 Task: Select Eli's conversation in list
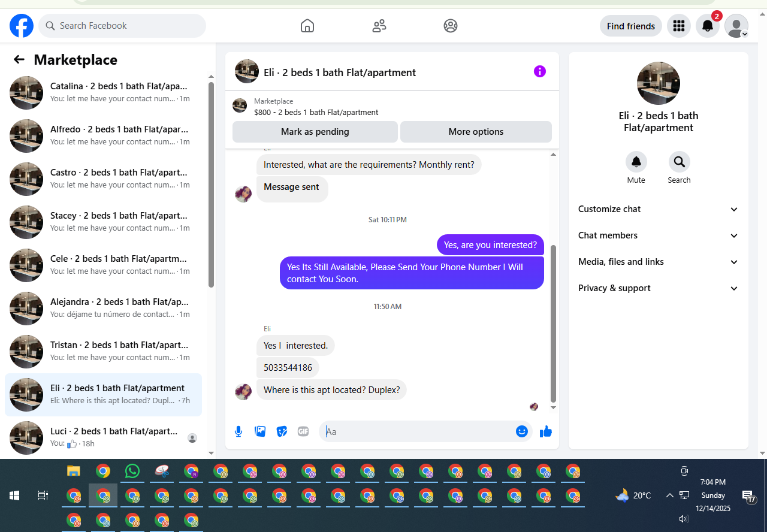103,395
